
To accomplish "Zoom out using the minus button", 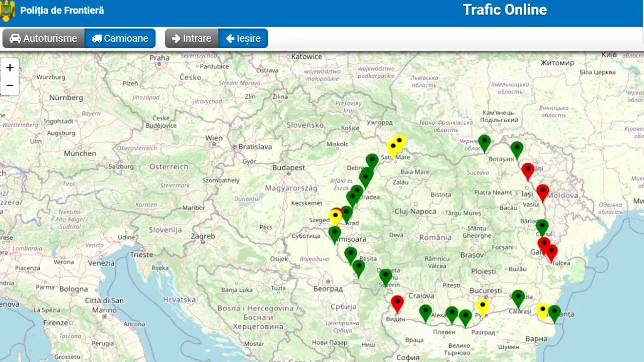I will click(x=10, y=85).
